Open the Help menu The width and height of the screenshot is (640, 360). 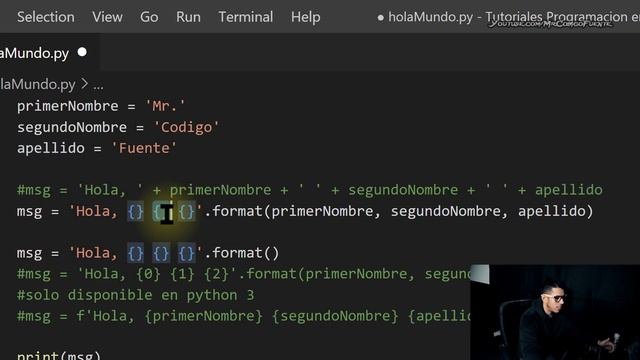pos(306,17)
